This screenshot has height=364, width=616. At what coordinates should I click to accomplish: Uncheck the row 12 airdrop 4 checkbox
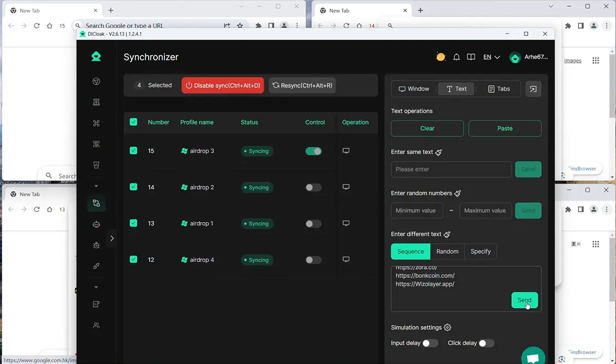(133, 259)
